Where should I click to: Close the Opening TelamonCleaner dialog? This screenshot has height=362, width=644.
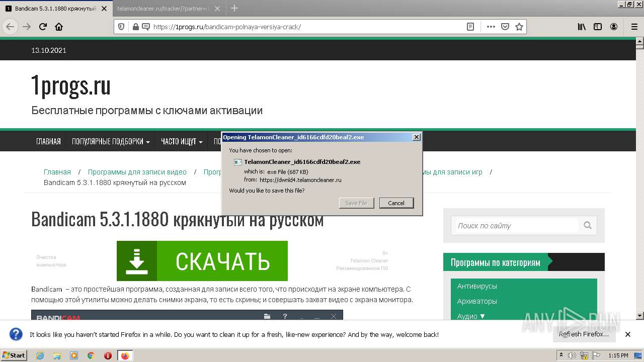pyautogui.click(x=416, y=137)
